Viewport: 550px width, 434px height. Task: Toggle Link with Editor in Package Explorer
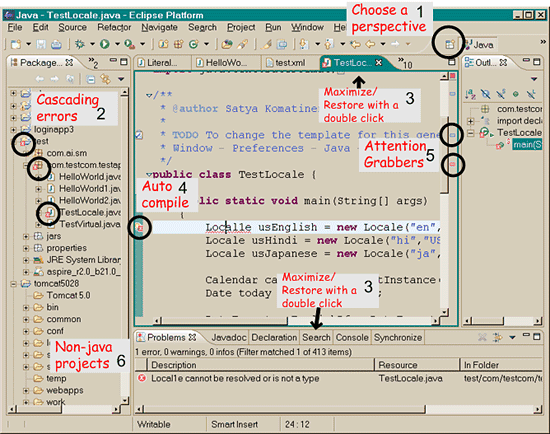(105, 79)
